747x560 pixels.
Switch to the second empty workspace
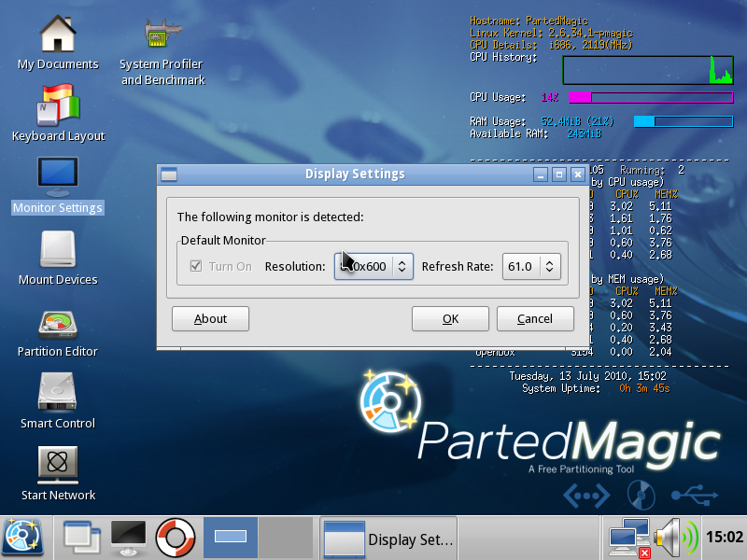(x=285, y=537)
